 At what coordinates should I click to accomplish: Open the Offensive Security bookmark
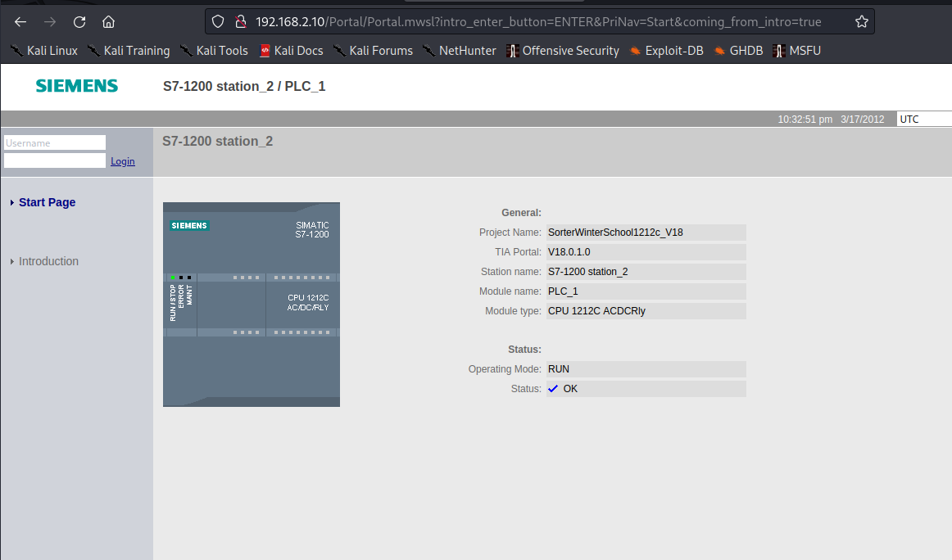pos(563,51)
